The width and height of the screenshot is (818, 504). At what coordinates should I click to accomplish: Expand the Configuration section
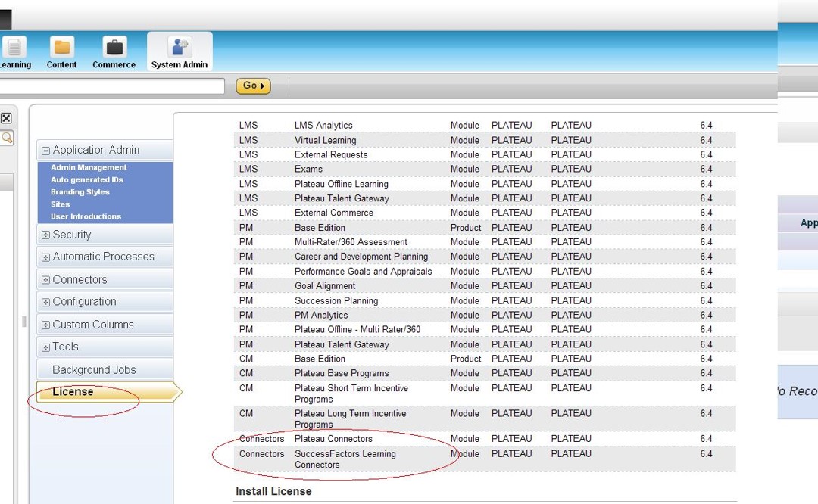point(46,302)
